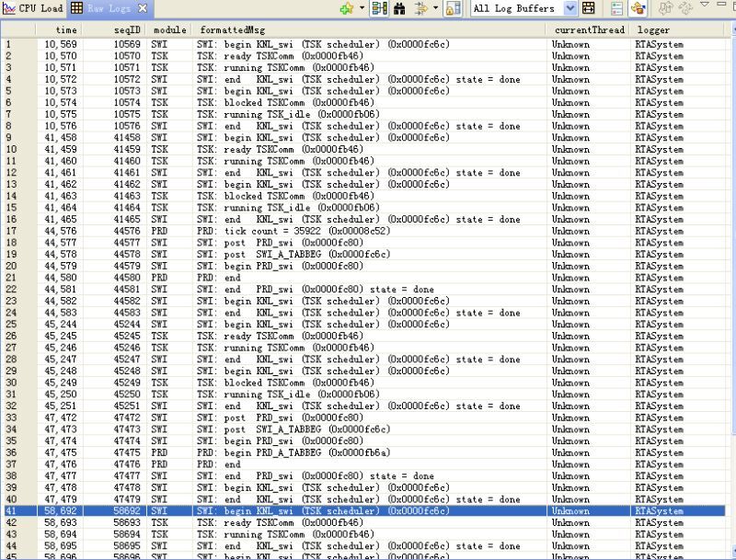Select 'PRD: tick count = 35922' message
736x560 pixels.
point(293,231)
